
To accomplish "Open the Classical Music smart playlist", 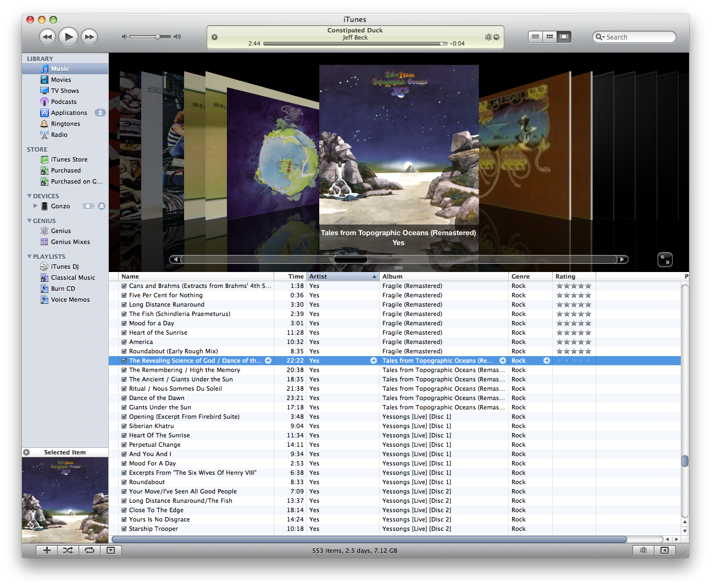I will 65,278.
